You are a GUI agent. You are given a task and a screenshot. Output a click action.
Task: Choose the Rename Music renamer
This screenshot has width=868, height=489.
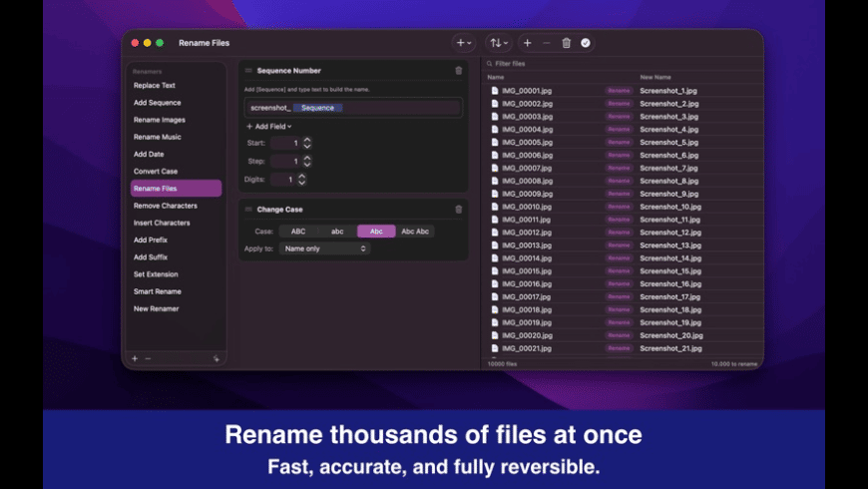[176, 137]
